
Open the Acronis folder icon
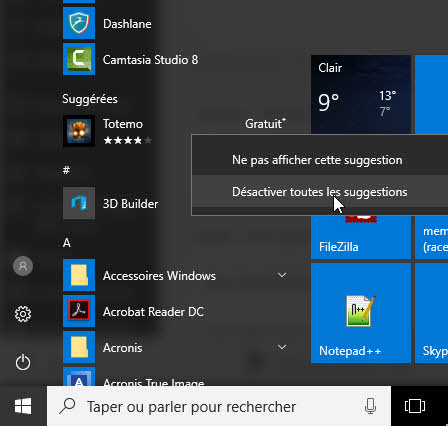pos(79,347)
